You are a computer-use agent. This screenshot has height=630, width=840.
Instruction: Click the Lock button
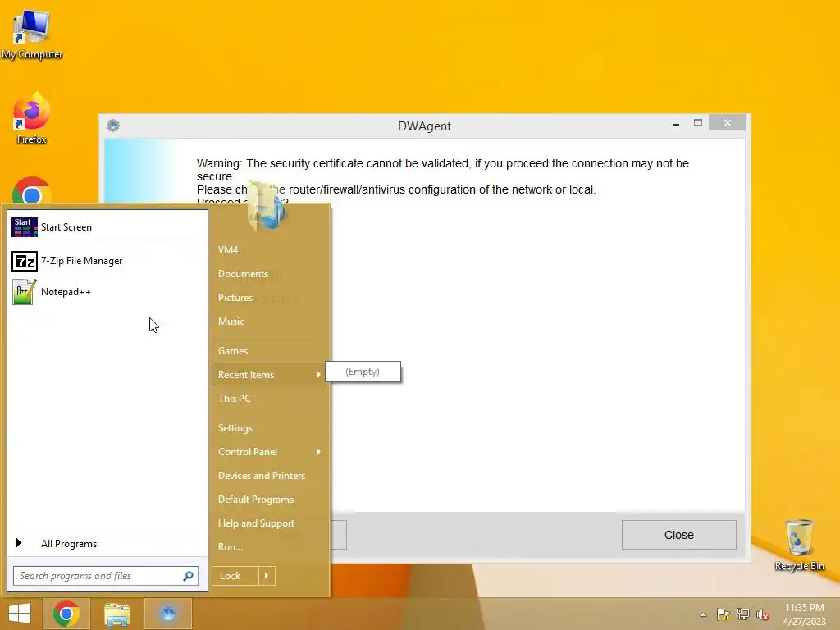point(235,576)
